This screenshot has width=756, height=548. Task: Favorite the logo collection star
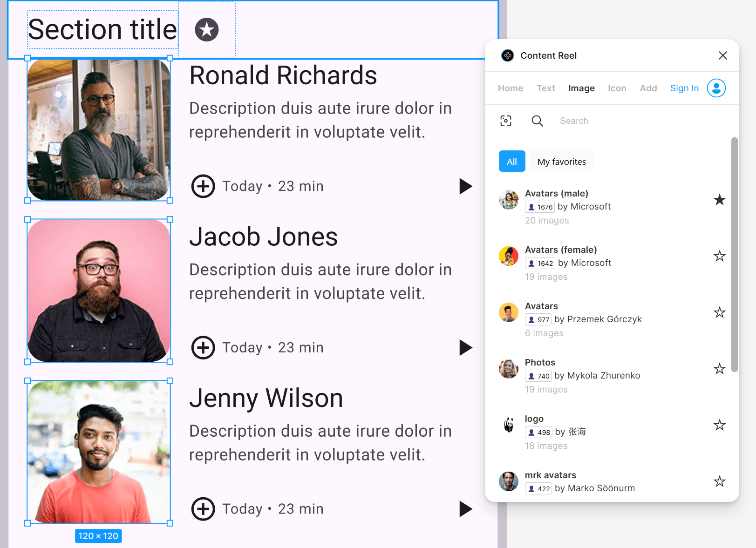point(720,425)
